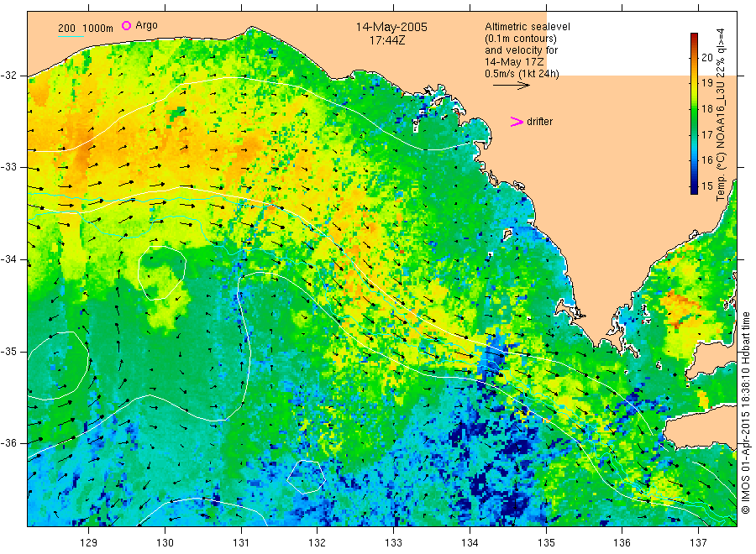Click the longitude label 129
This screenshot has width=756, height=554.
pos(89,543)
